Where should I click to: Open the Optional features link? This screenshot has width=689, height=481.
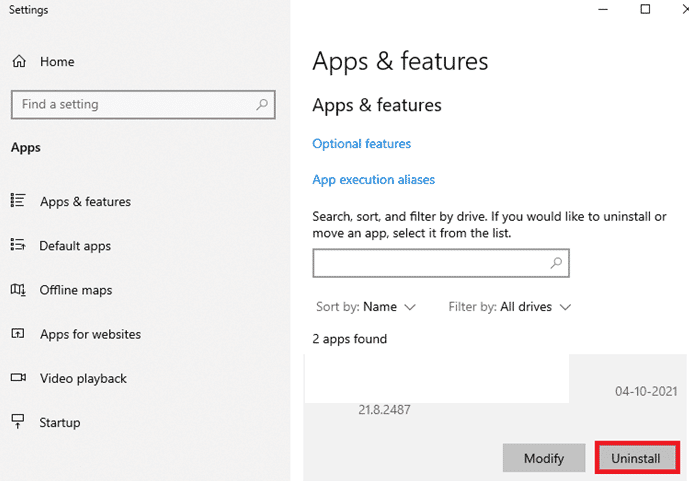click(361, 144)
